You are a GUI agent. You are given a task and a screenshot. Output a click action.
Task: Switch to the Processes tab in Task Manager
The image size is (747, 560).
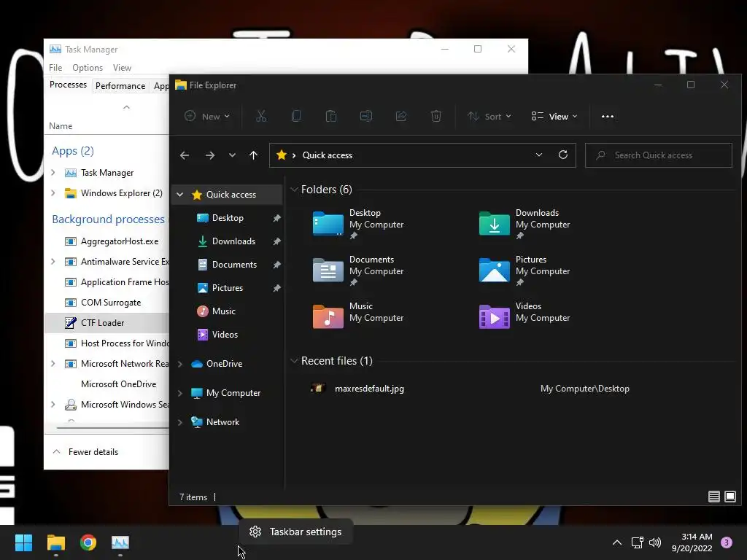pos(68,85)
